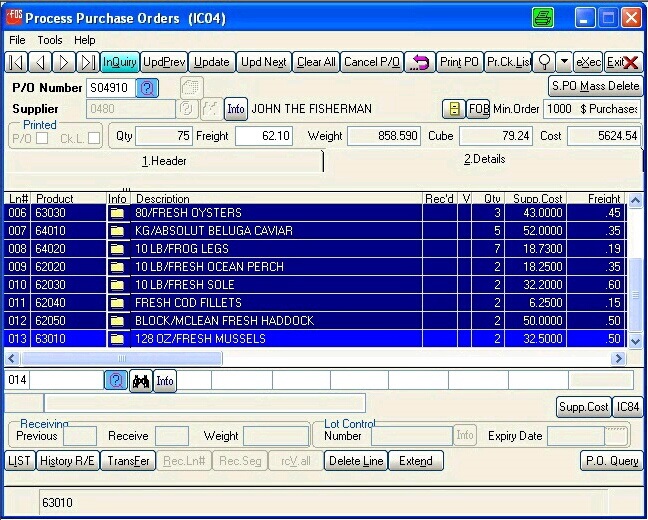The width and height of the screenshot is (648, 520).
Task: Click grid scroll right arrow
Action: (619, 358)
